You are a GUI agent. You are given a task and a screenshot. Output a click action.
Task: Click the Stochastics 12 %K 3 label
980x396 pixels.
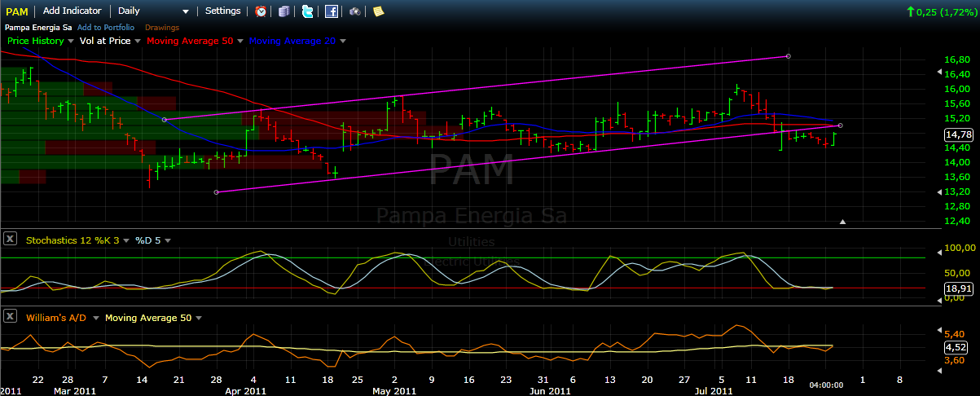pos(73,240)
